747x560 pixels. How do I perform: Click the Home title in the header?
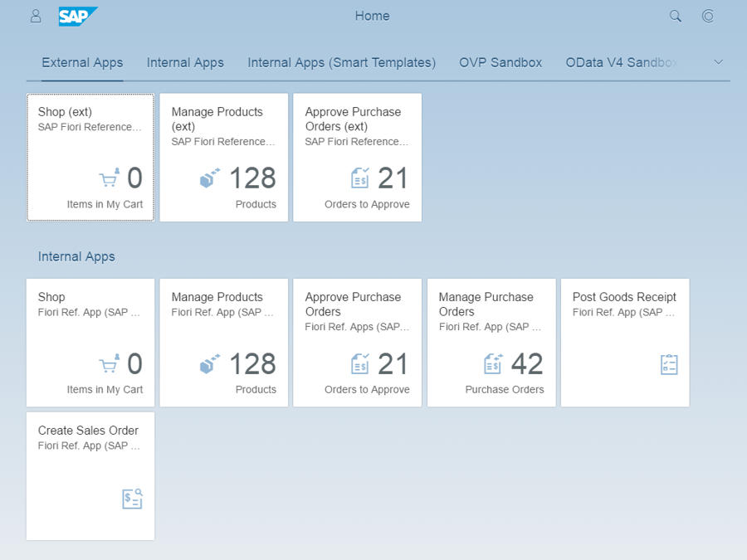tap(371, 16)
